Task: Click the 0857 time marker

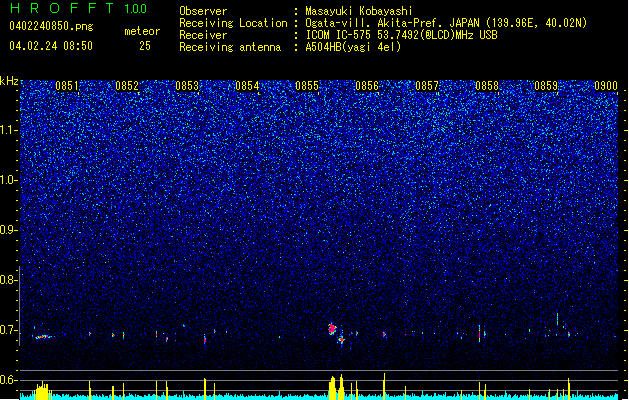Action: 427,86
